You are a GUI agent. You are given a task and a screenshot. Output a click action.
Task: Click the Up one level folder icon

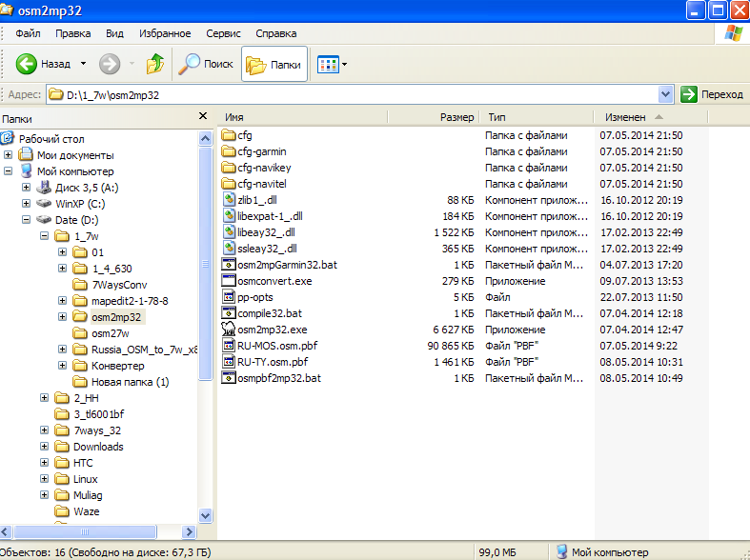point(154,64)
